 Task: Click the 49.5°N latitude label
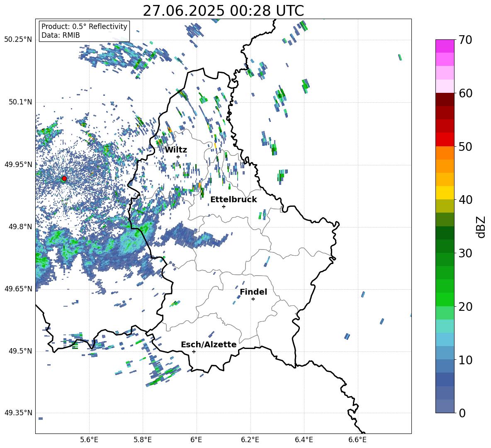[20, 351]
